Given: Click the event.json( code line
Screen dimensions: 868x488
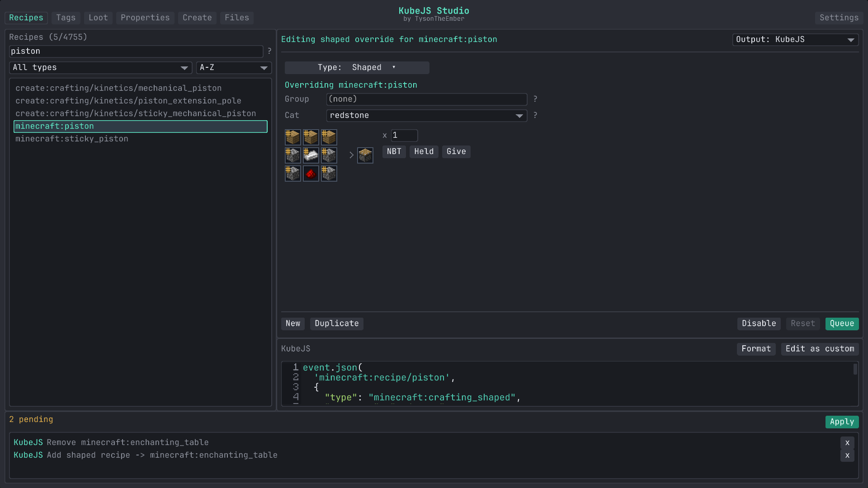Looking at the screenshot, I should tap(333, 368).
